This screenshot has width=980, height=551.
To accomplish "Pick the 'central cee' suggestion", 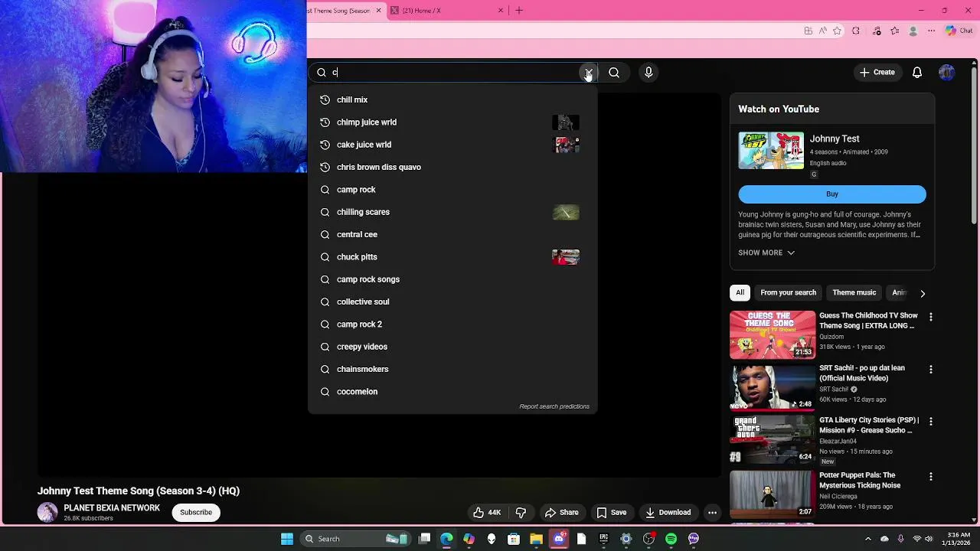I will tap(452, 234).
